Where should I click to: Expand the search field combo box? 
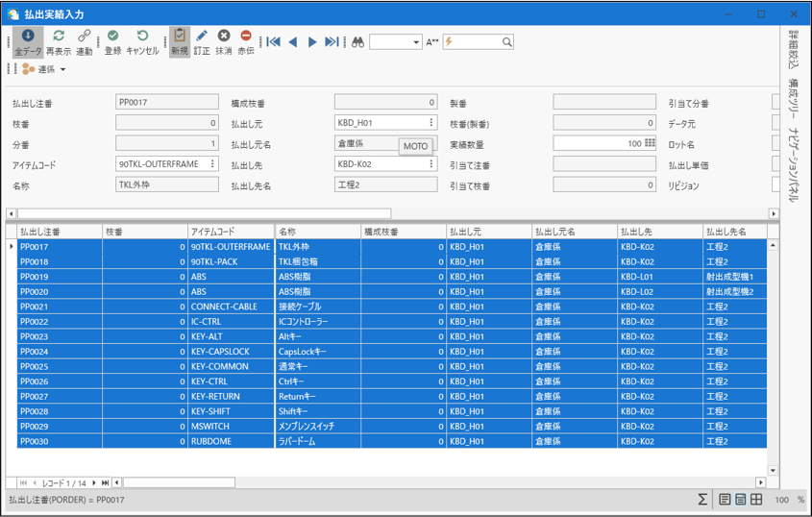coord(416,42)
